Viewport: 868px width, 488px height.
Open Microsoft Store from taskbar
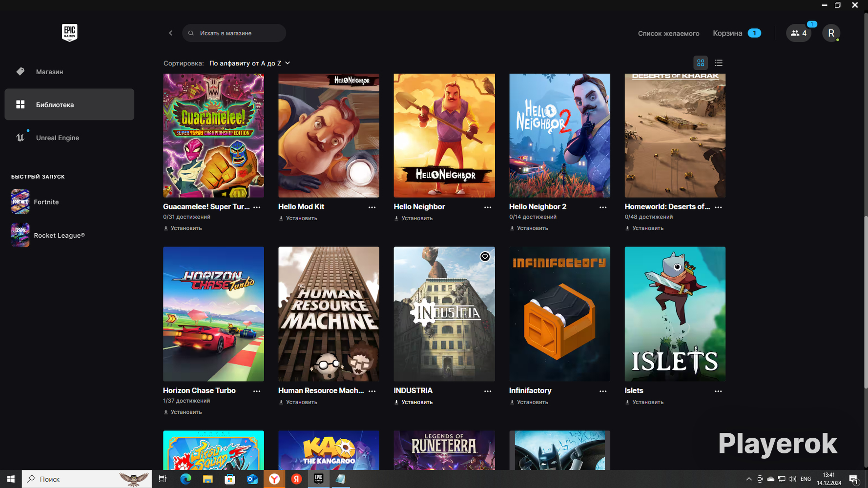(x=229, y=479)
